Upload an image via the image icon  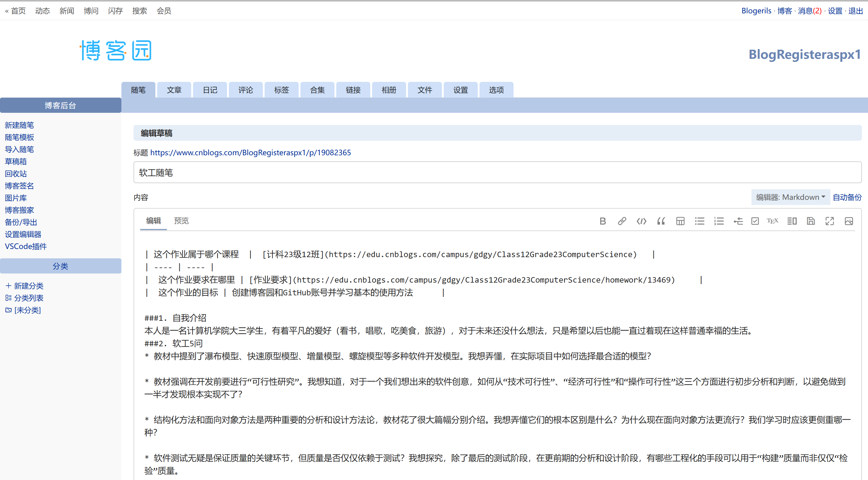tap(849, 221)
